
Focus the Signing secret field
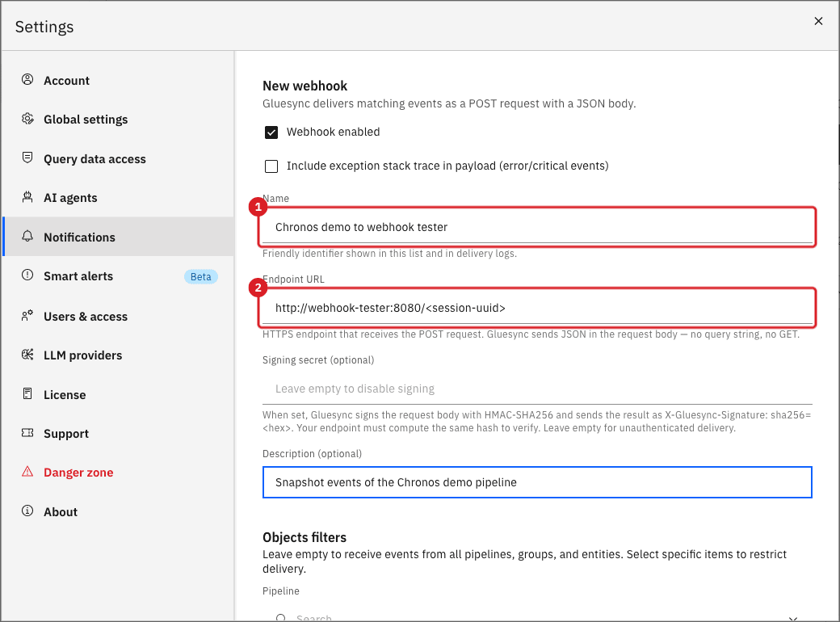tap(537, 389)
